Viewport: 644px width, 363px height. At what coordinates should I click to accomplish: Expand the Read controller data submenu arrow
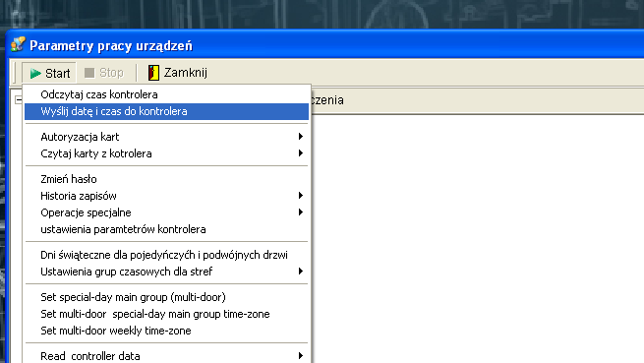[301, 355]
